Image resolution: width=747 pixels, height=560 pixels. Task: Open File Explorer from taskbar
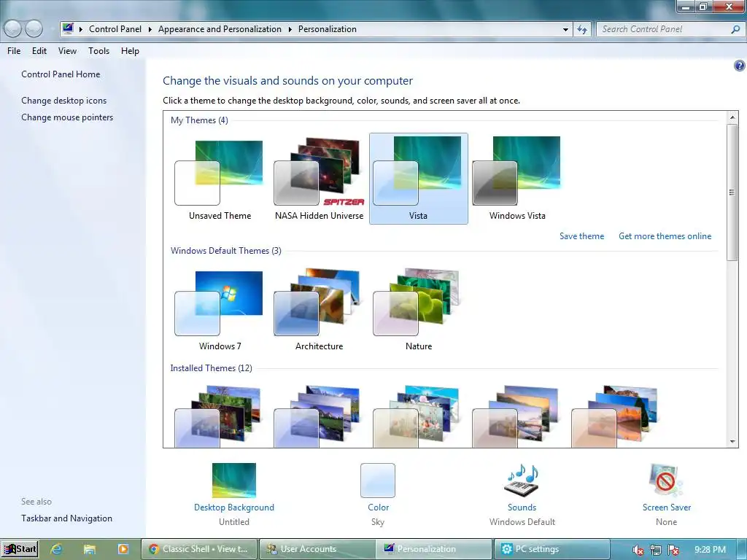tap(90, 549)
